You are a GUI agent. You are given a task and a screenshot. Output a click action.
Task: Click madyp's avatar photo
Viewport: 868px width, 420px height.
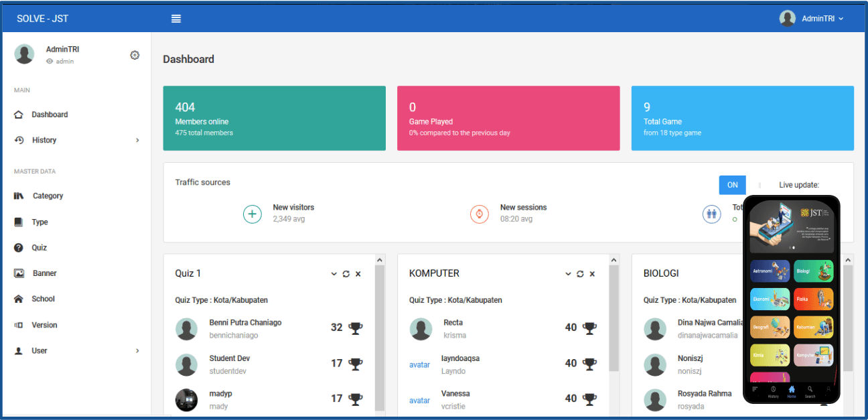[186, 400]
